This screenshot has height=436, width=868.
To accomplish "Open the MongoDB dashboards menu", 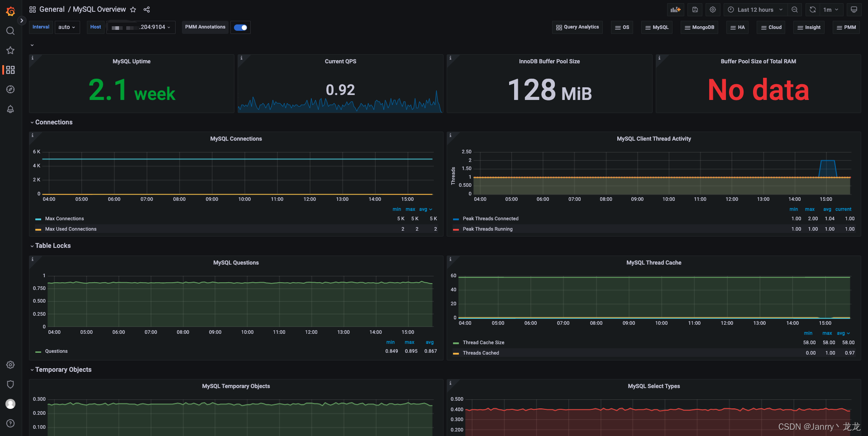I will click(x=699, y=27).
